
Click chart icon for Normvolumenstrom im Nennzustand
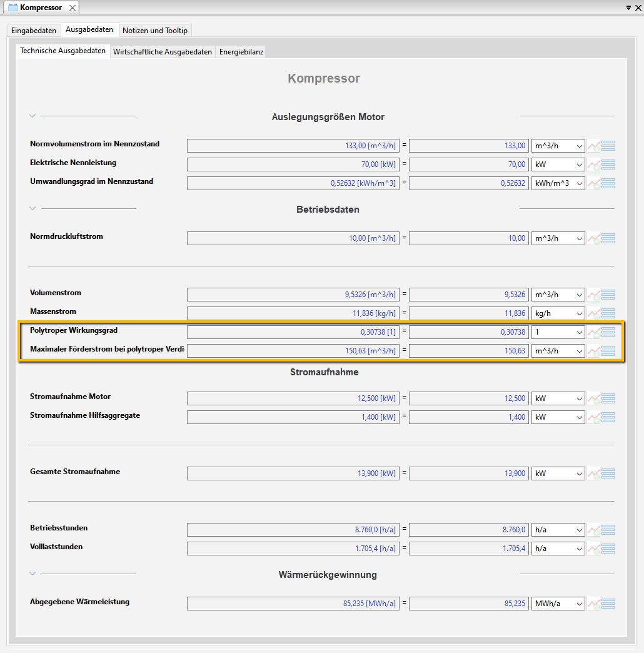coord(593,146)
